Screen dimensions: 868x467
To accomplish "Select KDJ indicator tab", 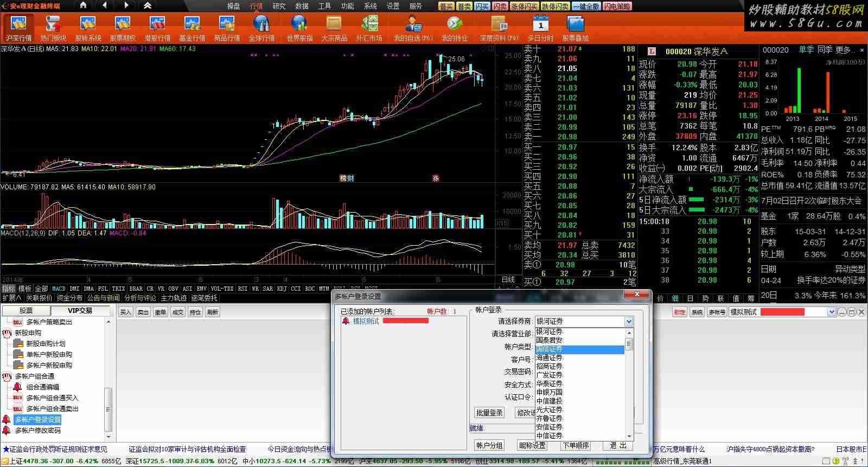I will [x=282, y=289].
